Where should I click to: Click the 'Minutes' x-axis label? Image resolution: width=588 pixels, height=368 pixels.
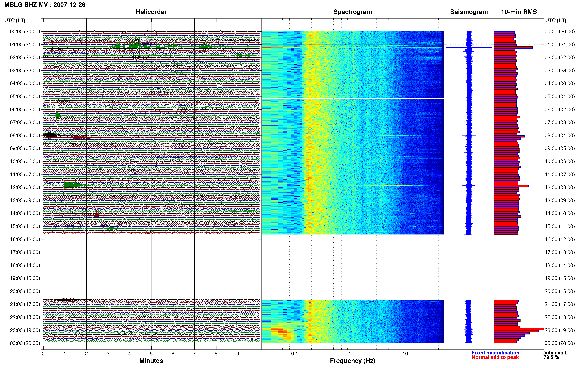(x=151, y=361)
